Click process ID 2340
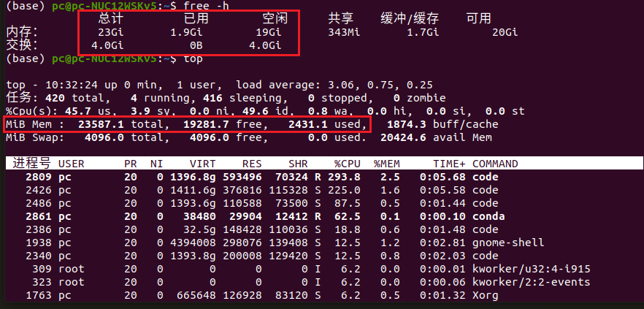The image size is (644, 309). click(39, 256)
